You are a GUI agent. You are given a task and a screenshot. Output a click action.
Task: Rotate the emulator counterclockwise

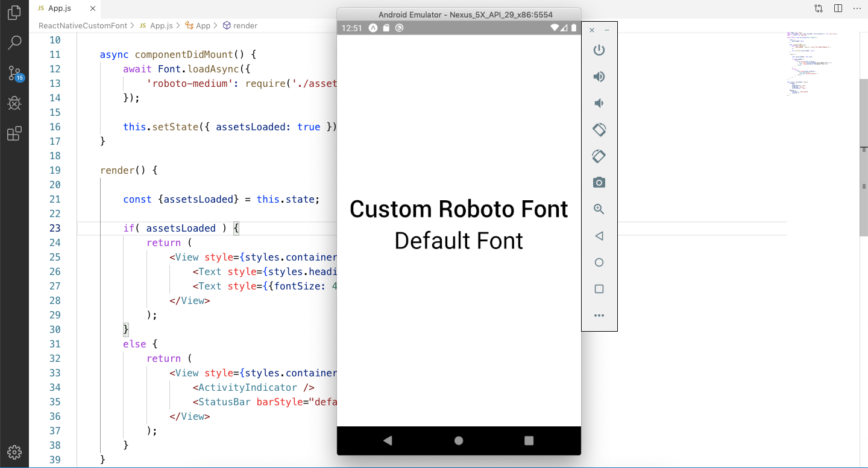(599, 129)
